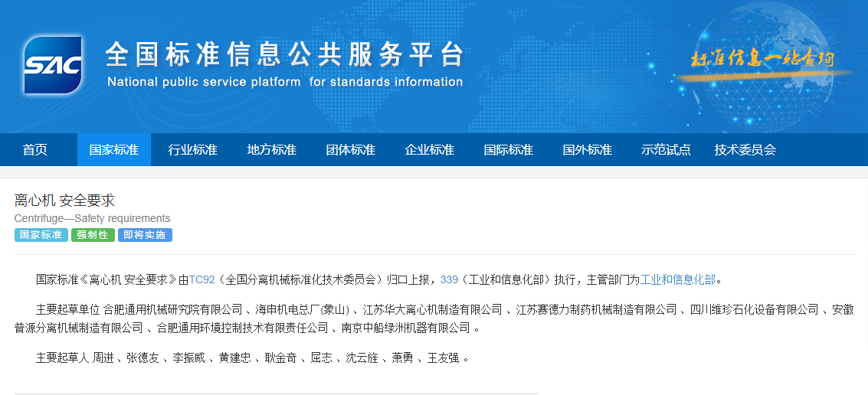The image size is (868, 395).
Task: Open the 国际标准 menu item
Action: pos(509,150)
